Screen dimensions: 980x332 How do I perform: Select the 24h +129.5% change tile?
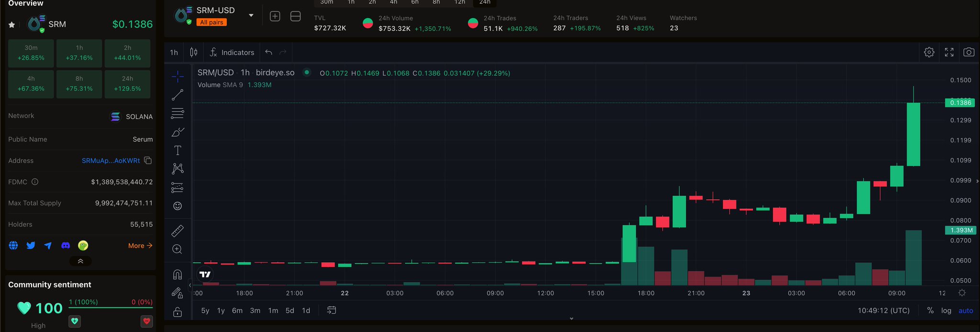coord(127,84)
